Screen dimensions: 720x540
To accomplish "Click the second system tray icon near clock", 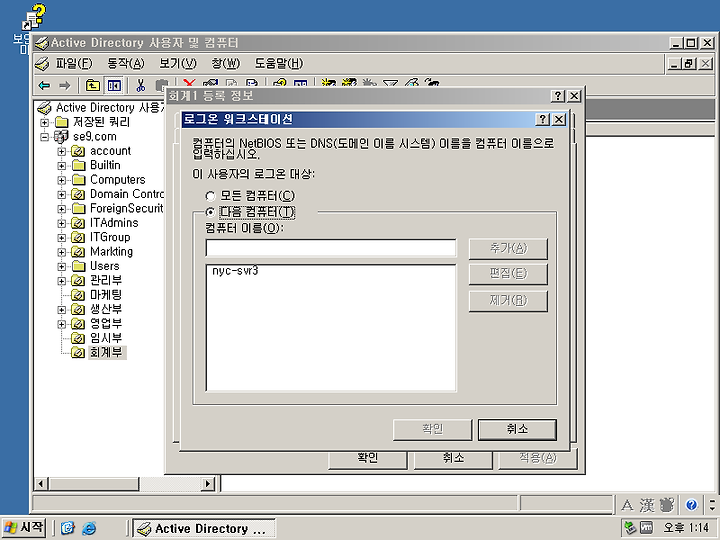I will coord(647,528).
